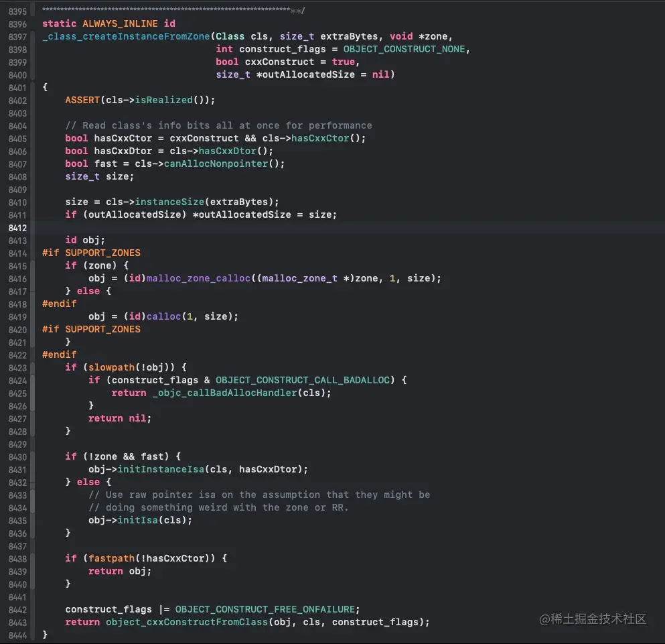Click line number 8412 in the gutter
The height and width of the screenshot is (644, 665).
[x=17, y=228]
